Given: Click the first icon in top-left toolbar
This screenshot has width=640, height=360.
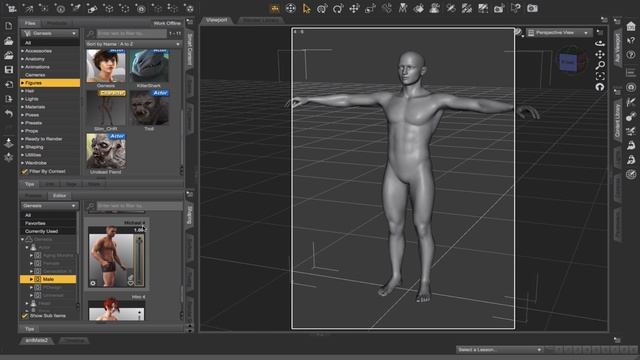Looking at the screenshot, I should click(x=11, y=8).
